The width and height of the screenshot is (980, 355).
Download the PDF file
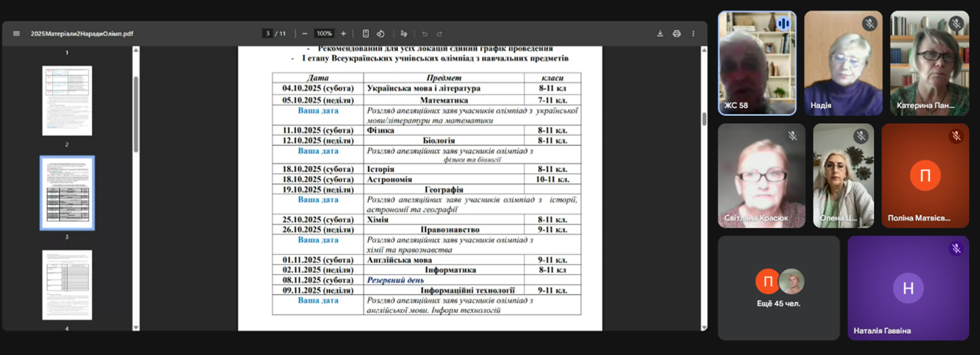tap(659, 34)
